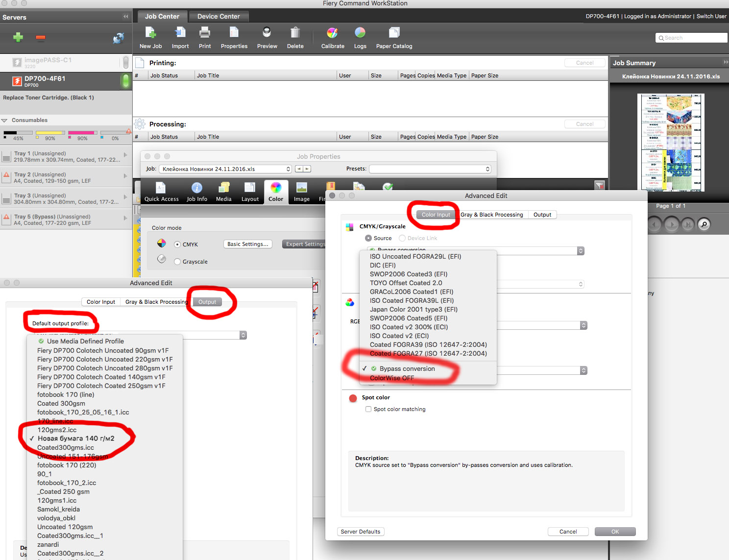Open the Presets dropdown

coord(430,169)
